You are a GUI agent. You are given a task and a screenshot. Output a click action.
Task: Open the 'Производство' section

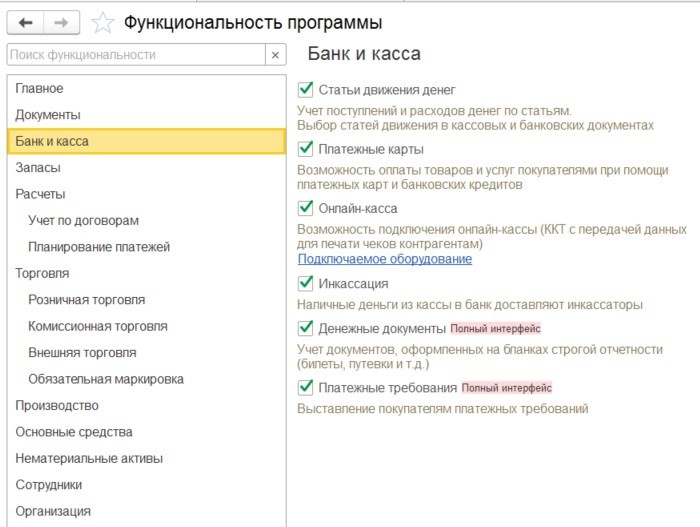(146, 405)
